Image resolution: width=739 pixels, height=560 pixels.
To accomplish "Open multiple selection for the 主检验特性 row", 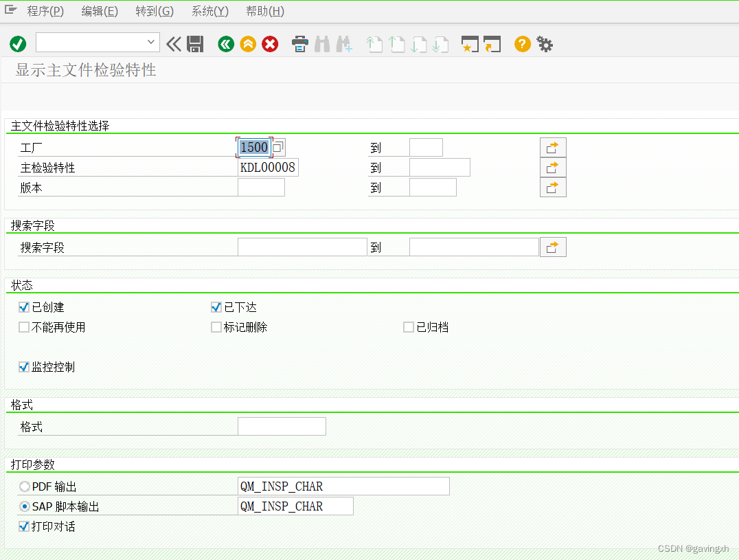I will tap(553, 168).
